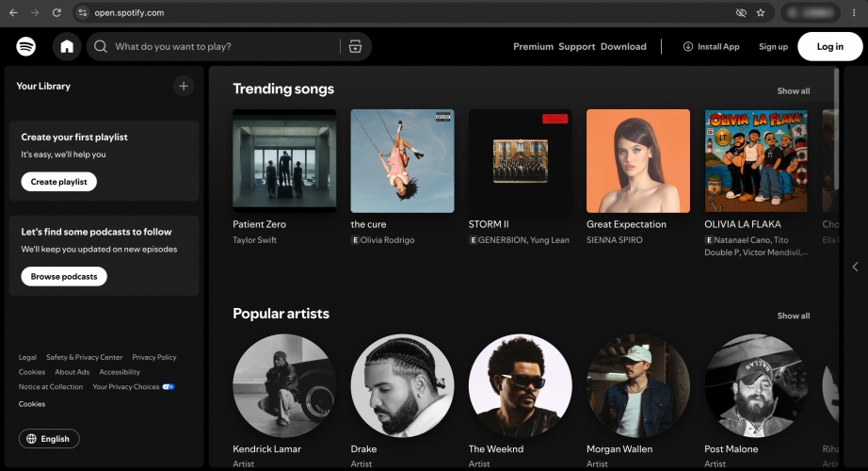Click the SIENNA SPIRO artist link

pyautogui.click(x=615, y=240)
